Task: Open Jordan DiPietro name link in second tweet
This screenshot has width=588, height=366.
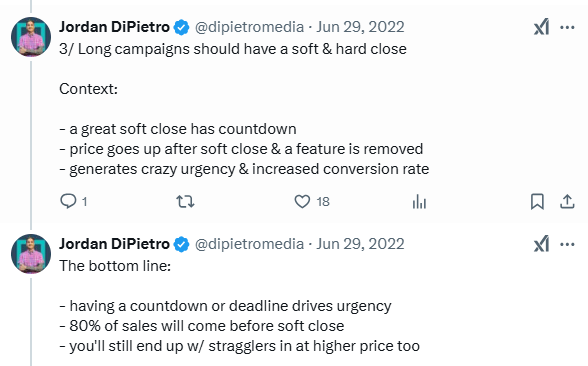Action: pyautogui.click(x=114, y=244)
